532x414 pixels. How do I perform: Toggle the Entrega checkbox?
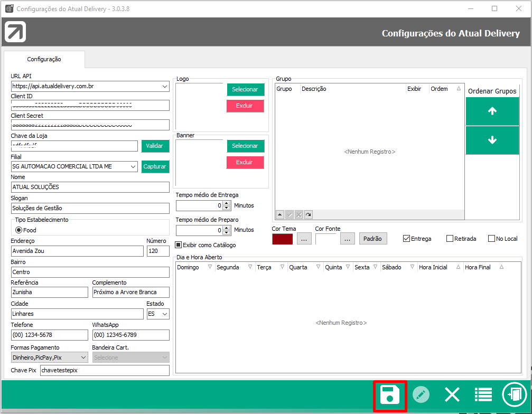[406, 239]
